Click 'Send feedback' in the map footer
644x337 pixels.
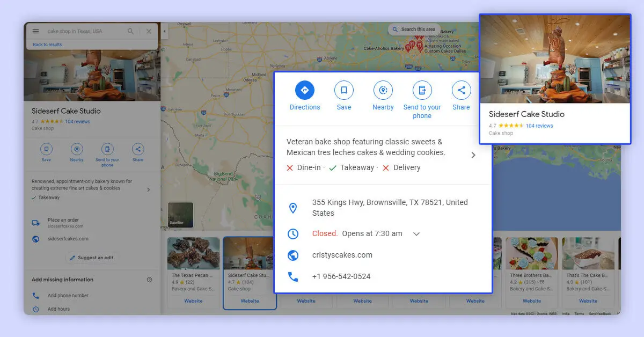pos(600,313)
